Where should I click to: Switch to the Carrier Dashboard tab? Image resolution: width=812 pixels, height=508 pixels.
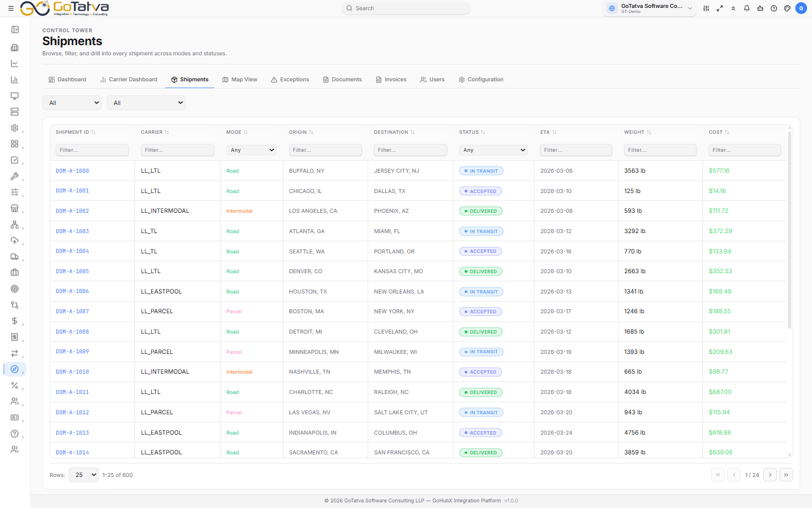(129, 80)
